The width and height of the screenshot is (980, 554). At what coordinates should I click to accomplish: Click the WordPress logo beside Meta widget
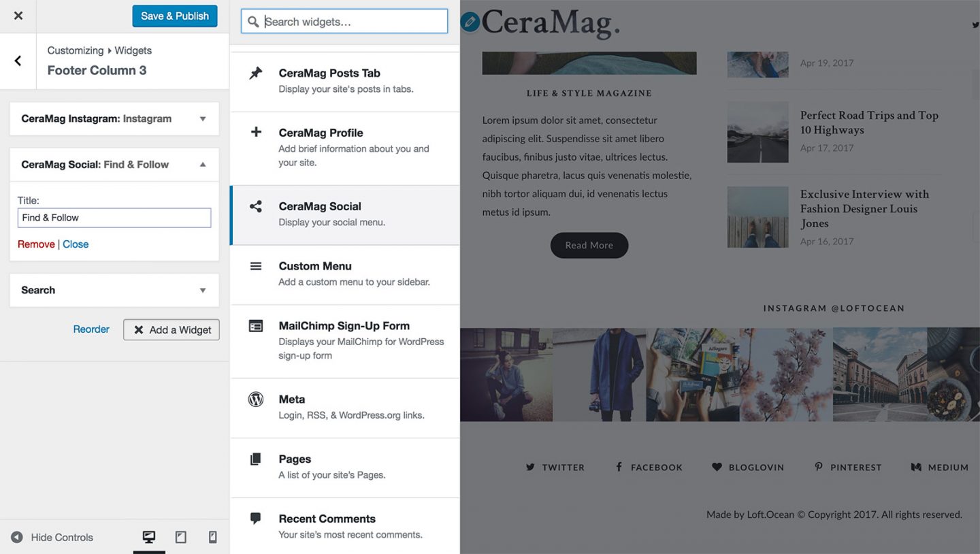[255, 400]
